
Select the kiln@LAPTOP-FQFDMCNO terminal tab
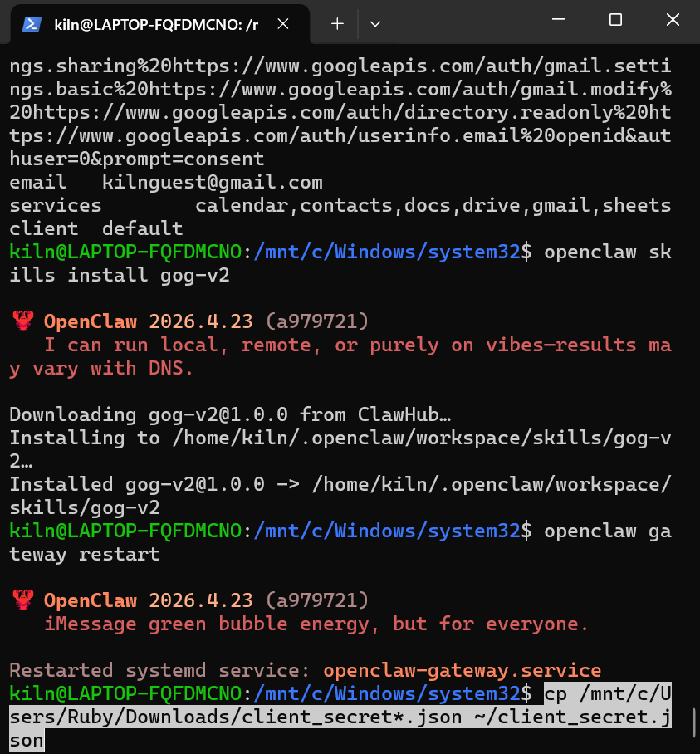(156, 24)
